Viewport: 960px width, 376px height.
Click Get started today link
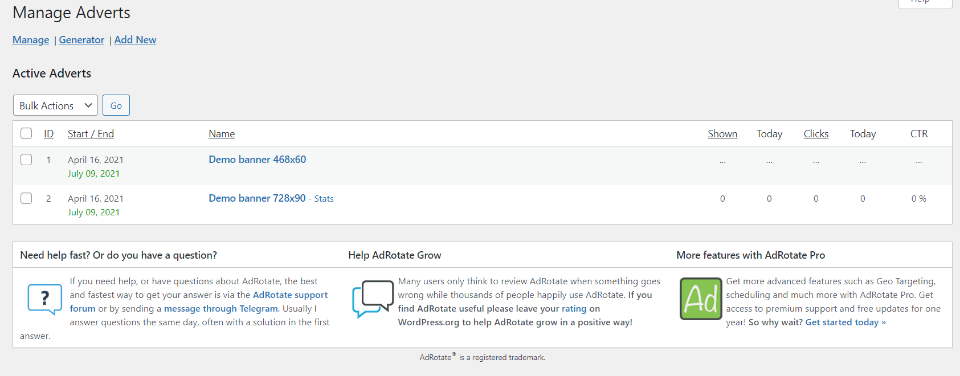(846, 321)
